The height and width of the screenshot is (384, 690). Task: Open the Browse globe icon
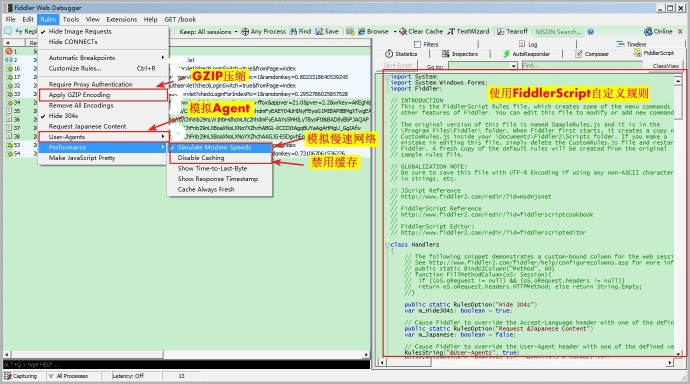362,32
